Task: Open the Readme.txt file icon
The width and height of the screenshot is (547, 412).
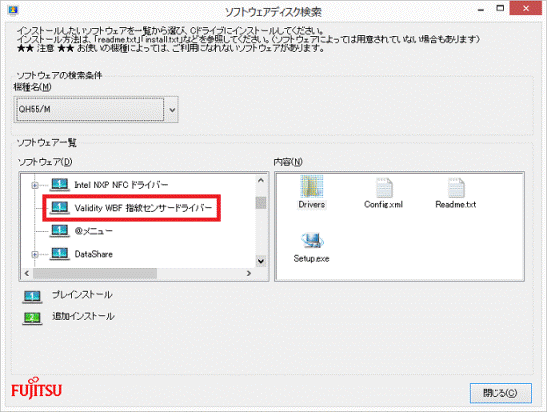Action: (x=456, y=188)
